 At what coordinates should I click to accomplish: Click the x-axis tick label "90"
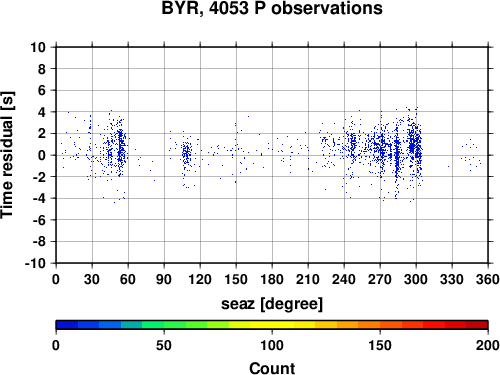pos(164,279)
